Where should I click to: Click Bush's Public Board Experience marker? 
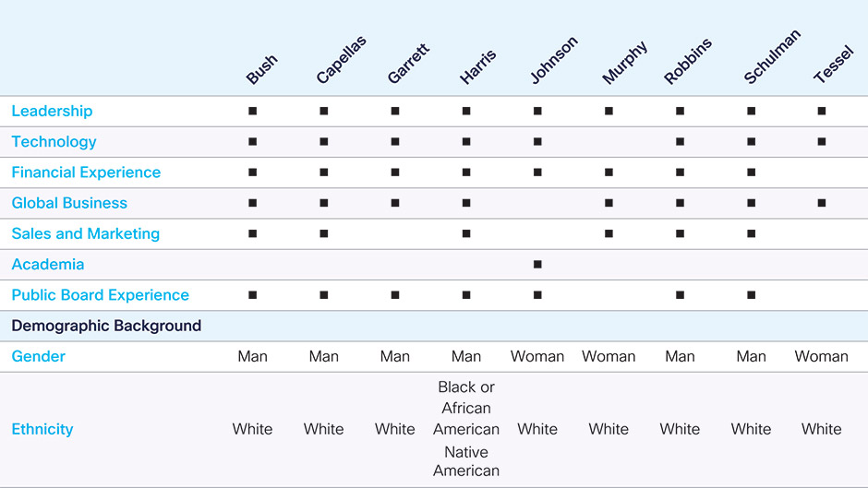tap(252, 295)
